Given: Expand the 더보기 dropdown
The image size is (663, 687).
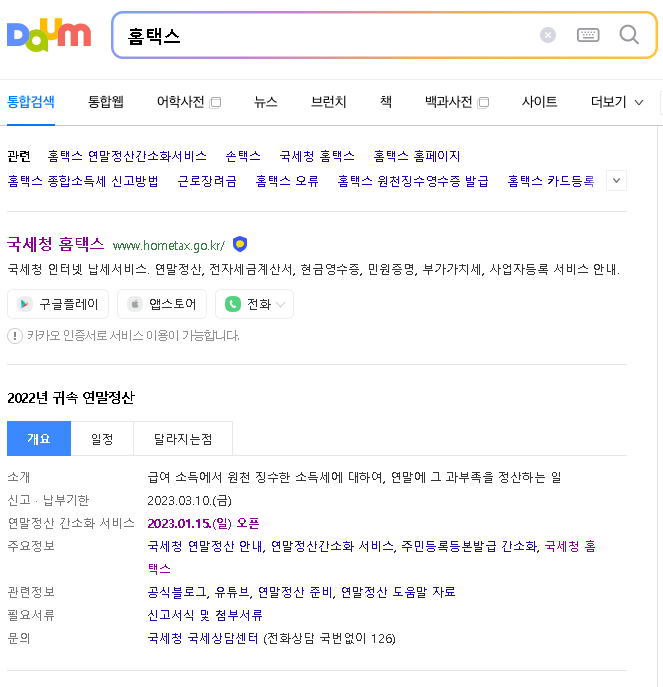Looking at the screenshot, I should [617, 102].
